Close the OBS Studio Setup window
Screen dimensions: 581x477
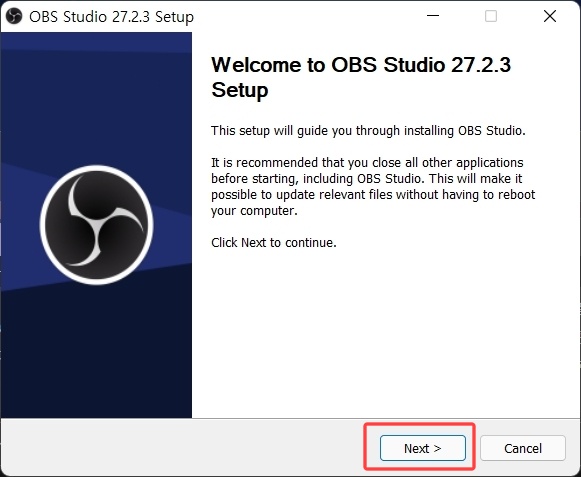point(550,16)
